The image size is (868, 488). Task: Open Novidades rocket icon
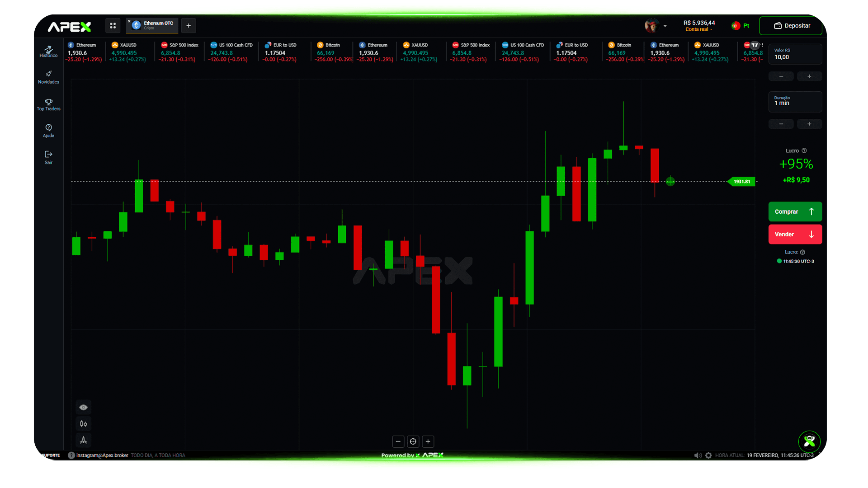48,77
